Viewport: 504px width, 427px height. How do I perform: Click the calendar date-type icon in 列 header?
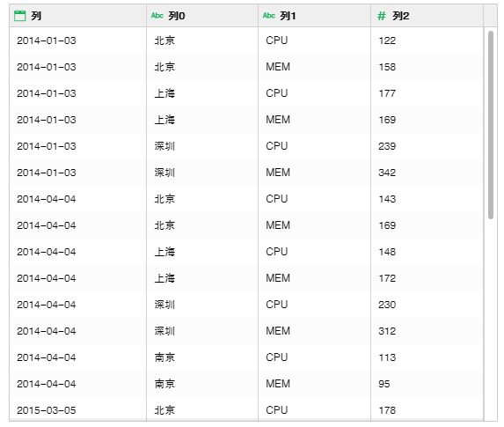[20, 16]
